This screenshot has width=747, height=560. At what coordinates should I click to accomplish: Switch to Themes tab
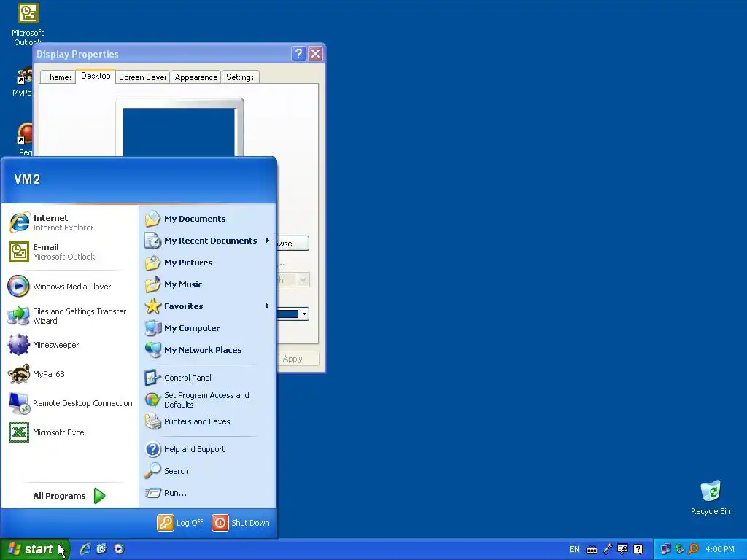click(58, 77)
